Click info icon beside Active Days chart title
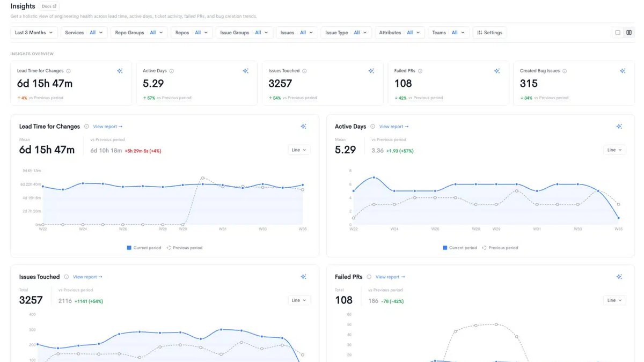The image size is (644, 362). pyautogui.click(x=372, y=127)
